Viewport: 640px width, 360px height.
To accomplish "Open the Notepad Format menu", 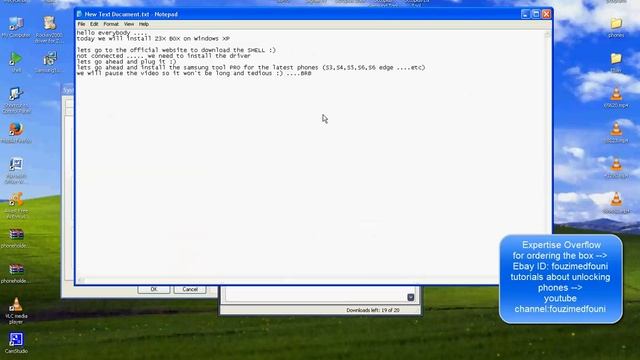I will tap(111, 24).
